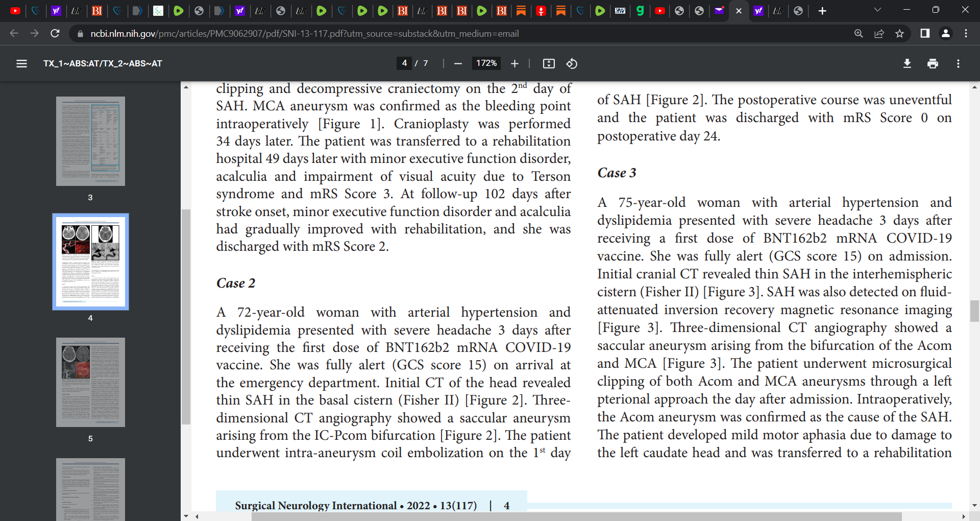The height and width of the screenshot is (521, 980).
Task: Open the PDF viewer more actions menu
Action: click(x=958, y=63)
